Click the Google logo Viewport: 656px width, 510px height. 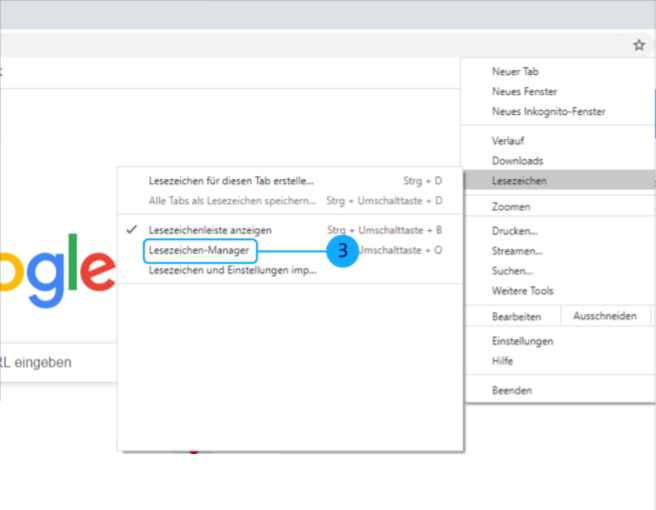pos(58,267)
